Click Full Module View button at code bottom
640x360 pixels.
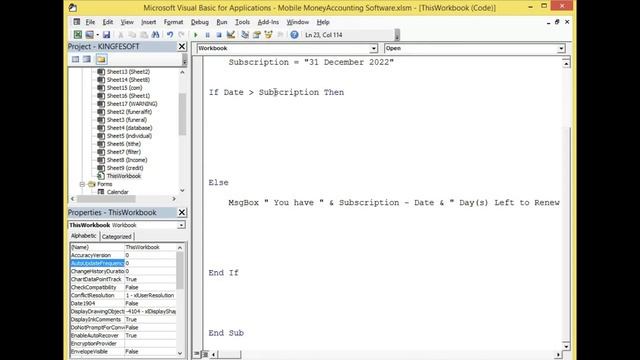pyautogui.click(x=205, y=354)
